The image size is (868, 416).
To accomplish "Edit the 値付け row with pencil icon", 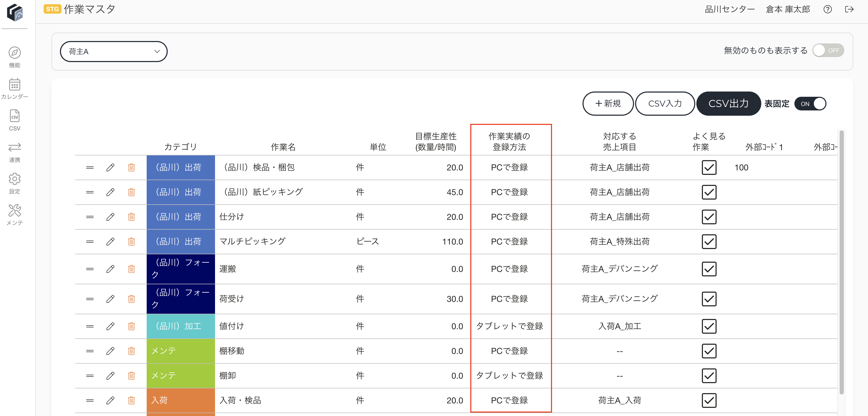I will click(x=110, y=326).
